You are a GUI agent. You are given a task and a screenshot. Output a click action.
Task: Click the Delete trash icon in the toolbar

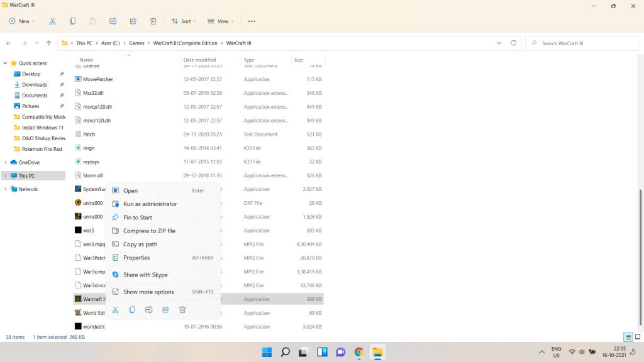(x=153, y=21)
